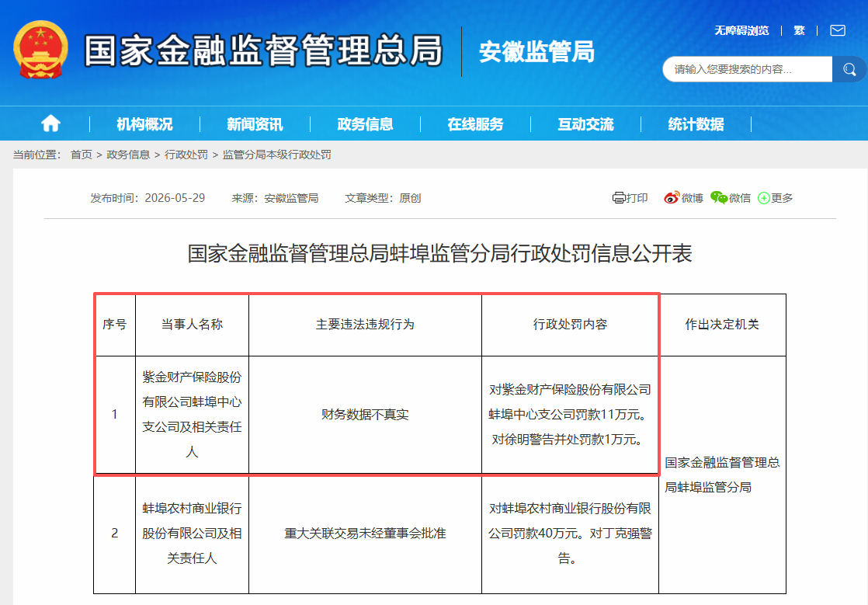Click the 当事人名称 column header
This screenshot has width=868, height=605.
192,325
